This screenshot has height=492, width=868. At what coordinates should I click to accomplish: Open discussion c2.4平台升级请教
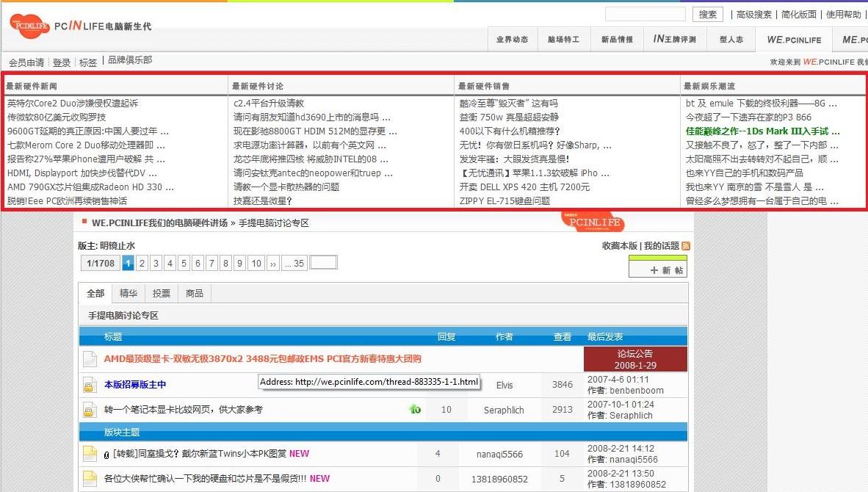click(x=269, y=103)
